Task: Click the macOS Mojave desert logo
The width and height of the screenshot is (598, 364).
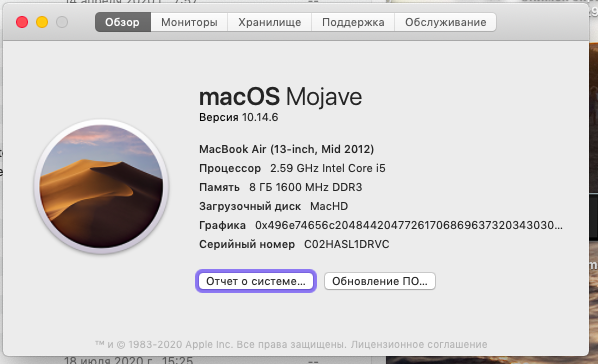Action: point(101,187)
